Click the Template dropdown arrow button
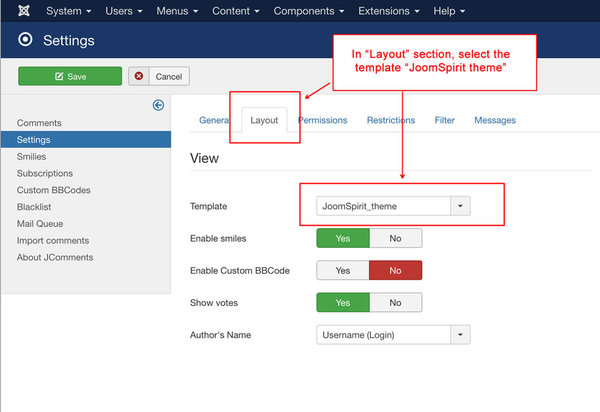Viewport: 600px width, 412px height. pyautogui.click(x=460, y=206)
